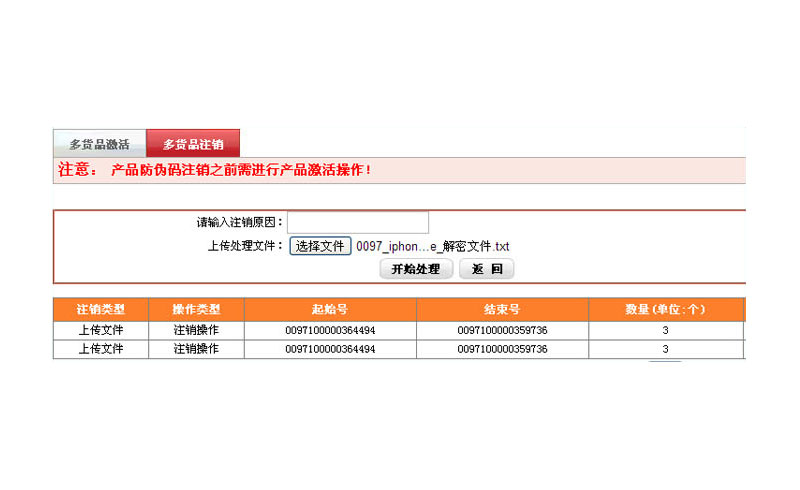Screen dimensions: 800x490
Task: Click the 开始处理 button
Action: tap(416, 269)
